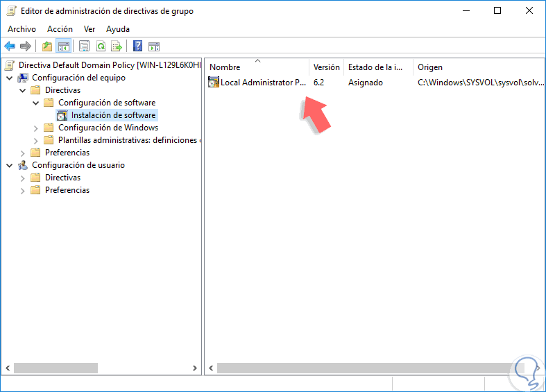Collapse Directivas under Configuración del equipo
The height and width of the screenshot is (392, 546).
23,91
